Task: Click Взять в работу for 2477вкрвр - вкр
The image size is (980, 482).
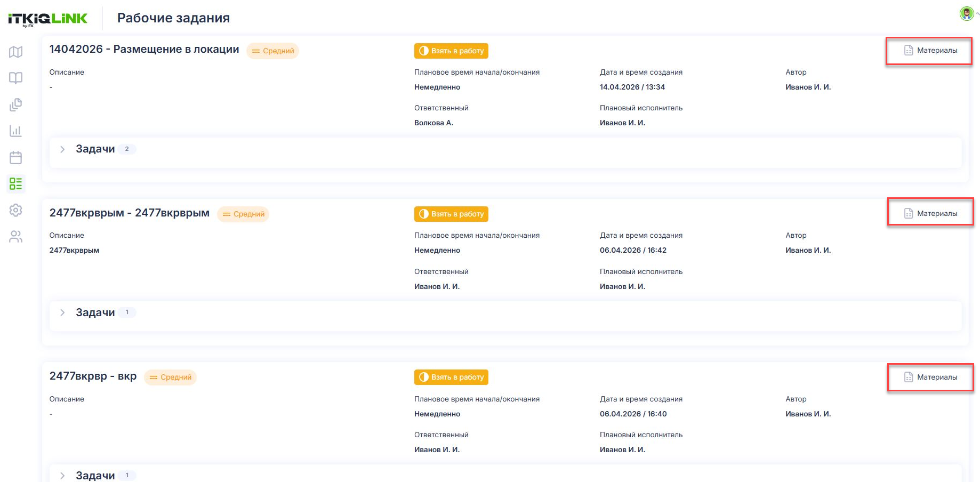Action: click(451, 377)
